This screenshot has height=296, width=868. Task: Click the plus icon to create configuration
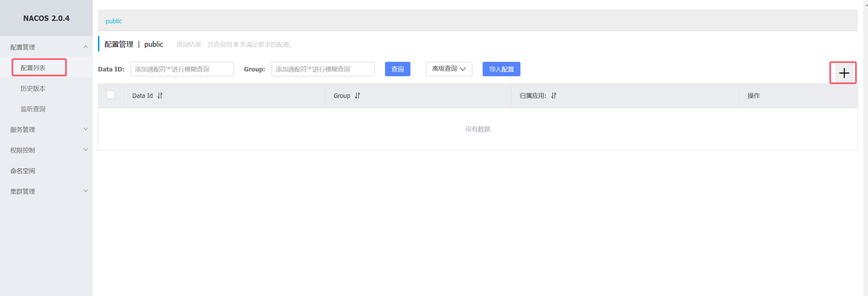(844, 73)
